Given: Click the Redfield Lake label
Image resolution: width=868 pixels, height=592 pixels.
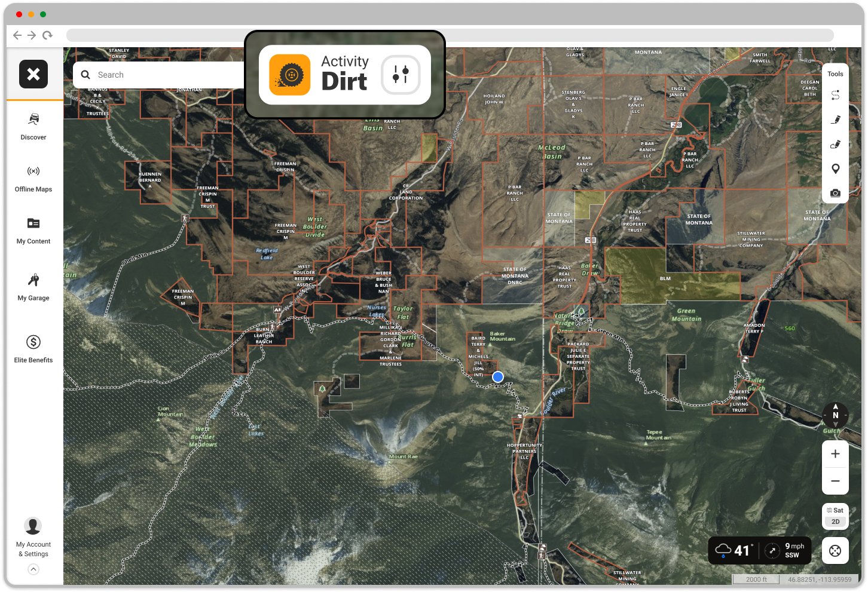Looking at the screenshot, I should tap(267, 254).
